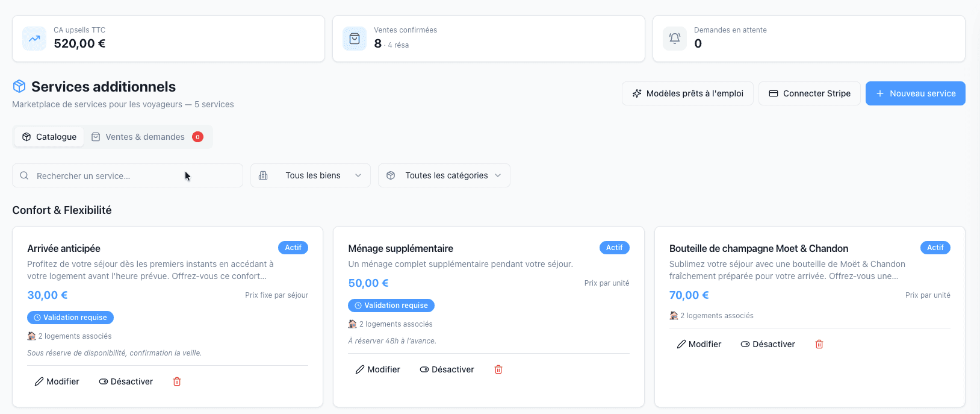Click the sparkle icon in Modèles prêts à l'emploi
Screen dimensions: 980x414
tap(637, 93)
